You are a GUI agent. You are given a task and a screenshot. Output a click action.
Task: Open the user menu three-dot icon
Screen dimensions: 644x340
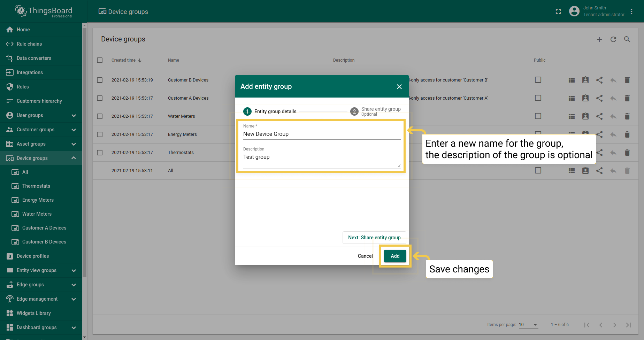(631, 11)
